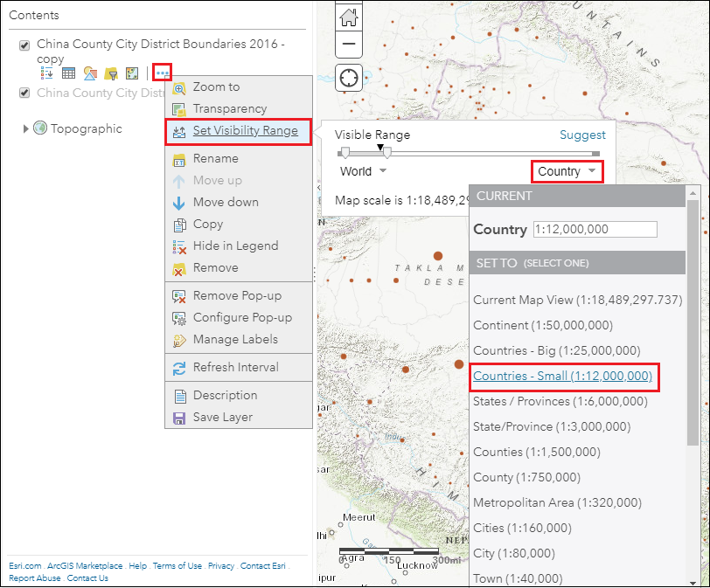Open the Contact Esri link
Screen dimensions: 710x588
point(262,566)
